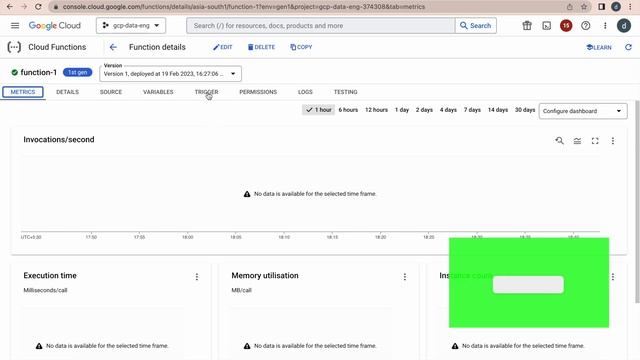Screen dimensions: 640x360
Task: Go back from Function details
Action: [x=113, y=47]
